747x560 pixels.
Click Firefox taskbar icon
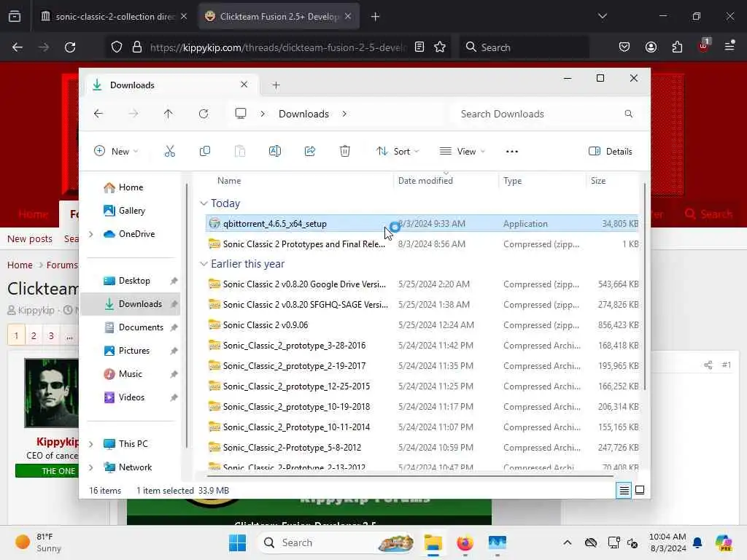click(465, 542)
